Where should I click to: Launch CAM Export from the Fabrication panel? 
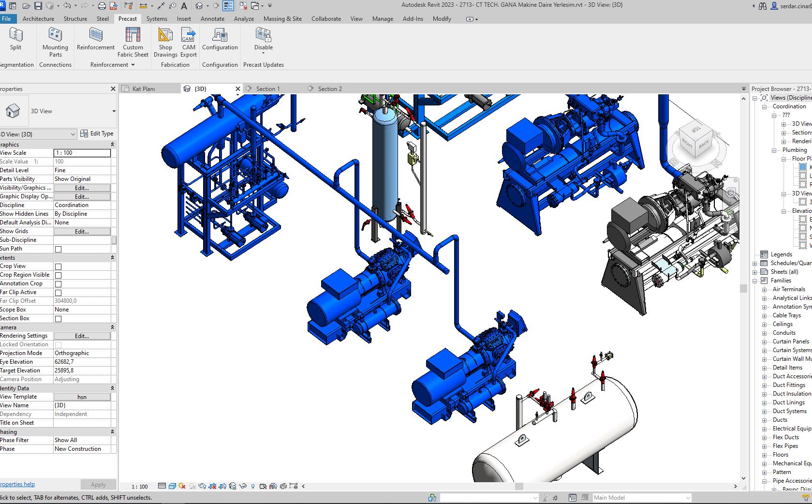point(188,41)
